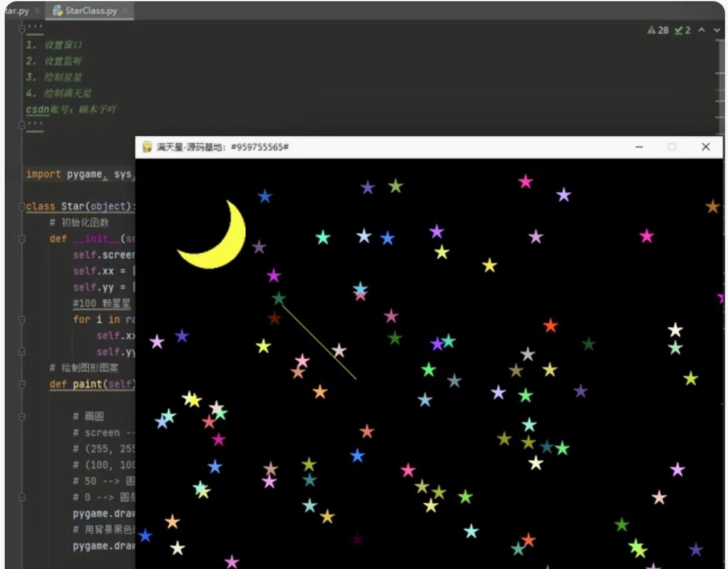The width and height of the screenshot is (728, 569).
Task: Go to next highlighted error arrow
Action: coord(716,30)
